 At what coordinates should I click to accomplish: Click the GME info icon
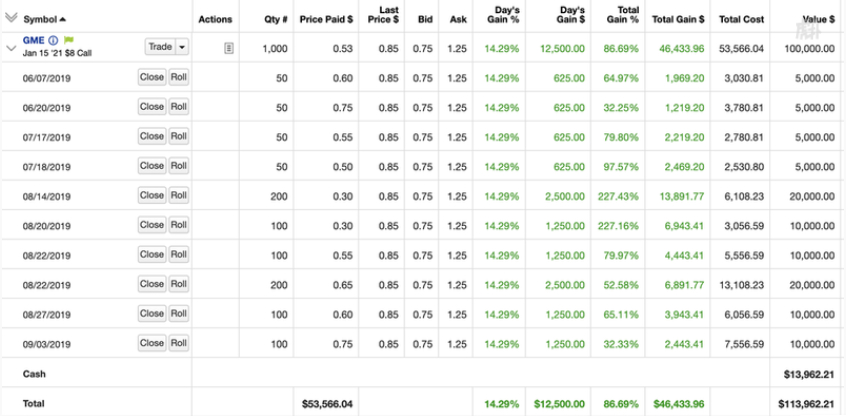[x=53, y=41]
